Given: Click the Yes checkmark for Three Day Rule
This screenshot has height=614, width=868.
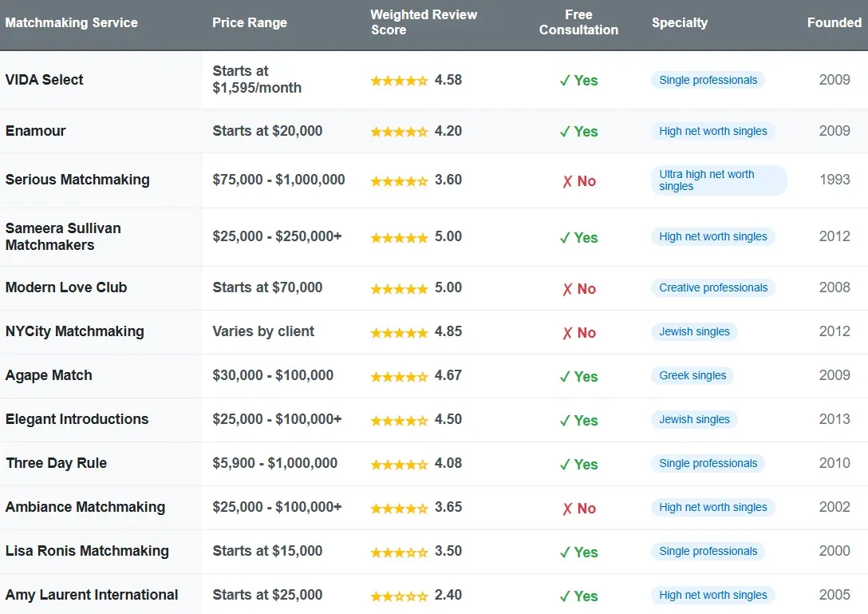Looking at the screenshot, I should [578, 465].
